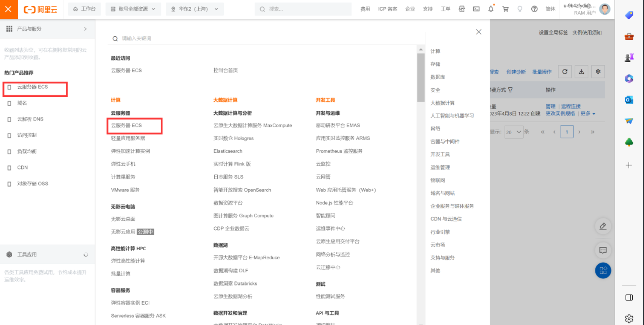
Task: Switch language with 简体 button
Action: tap(550, 9)
